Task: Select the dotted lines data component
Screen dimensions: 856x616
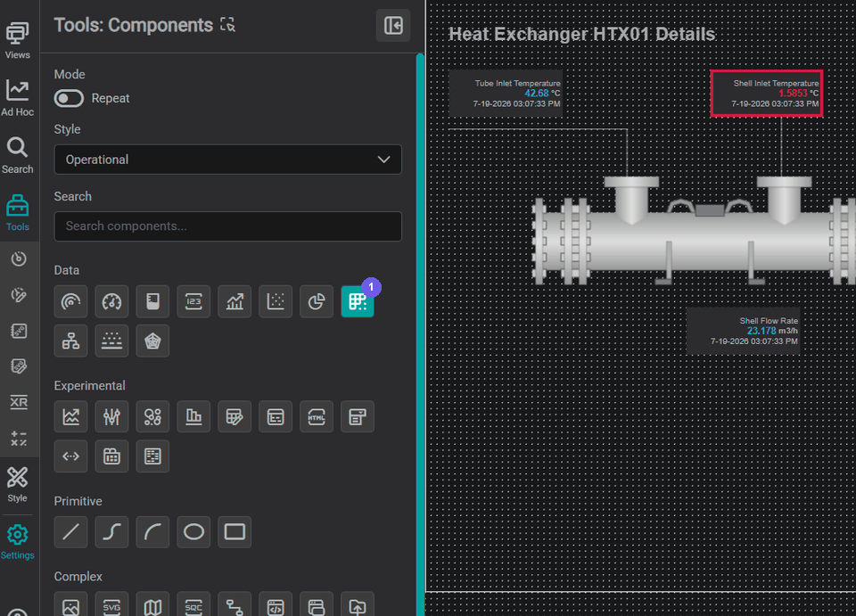Action: [112, 341]
